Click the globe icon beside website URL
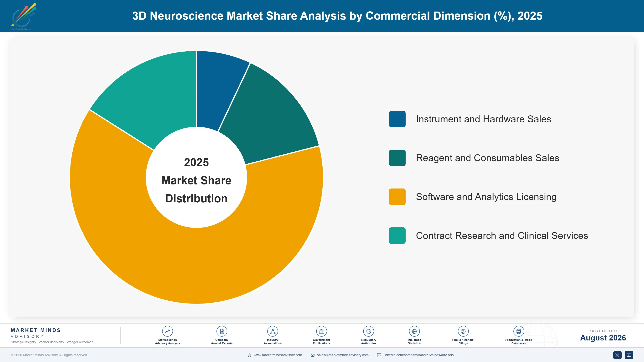The width and height of the screenshot is (644, 362). click(x=249, y=355)
